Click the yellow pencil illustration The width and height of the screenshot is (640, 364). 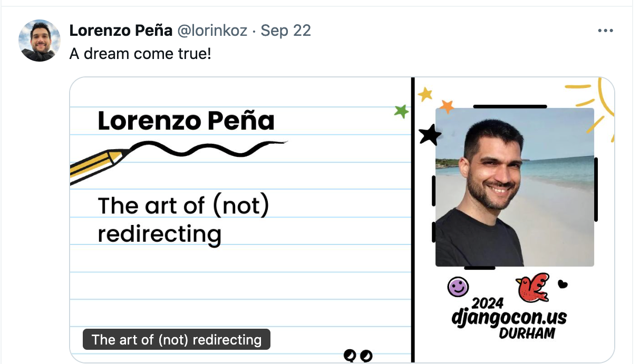coord(99,166)
